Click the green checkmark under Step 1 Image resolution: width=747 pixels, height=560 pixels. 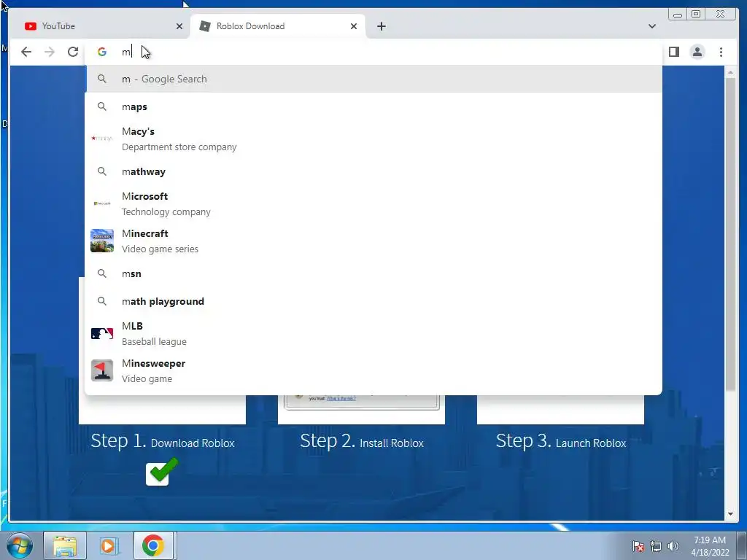click(x=162, y=472)
